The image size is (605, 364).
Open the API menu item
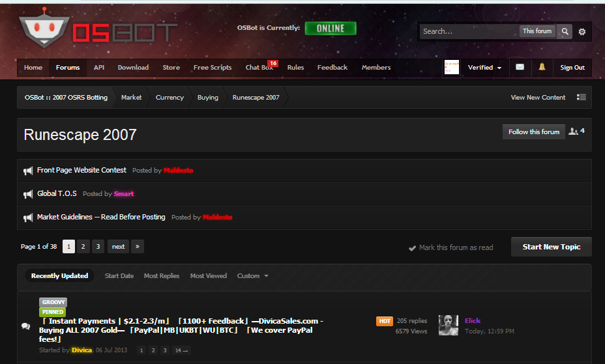(99, 68)
